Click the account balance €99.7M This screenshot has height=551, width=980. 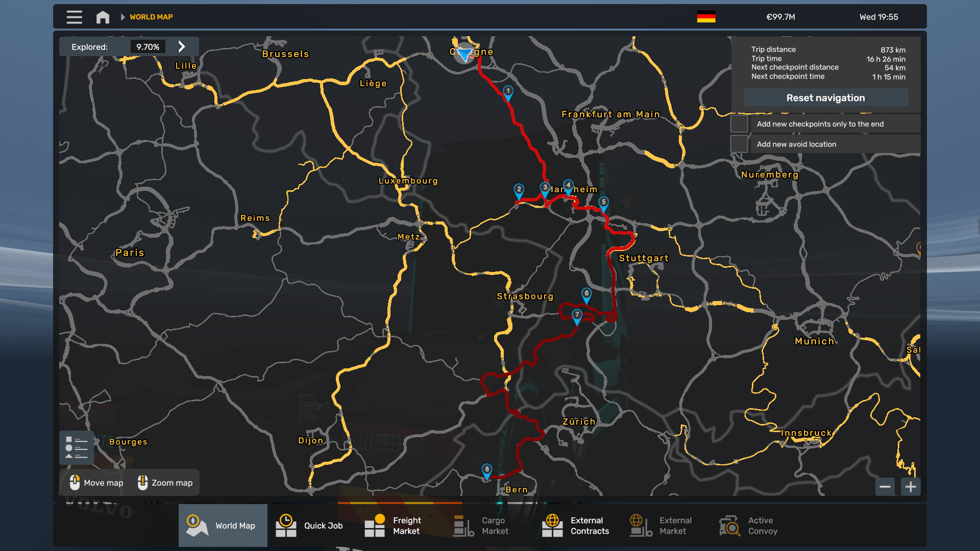tap(780, 17)
